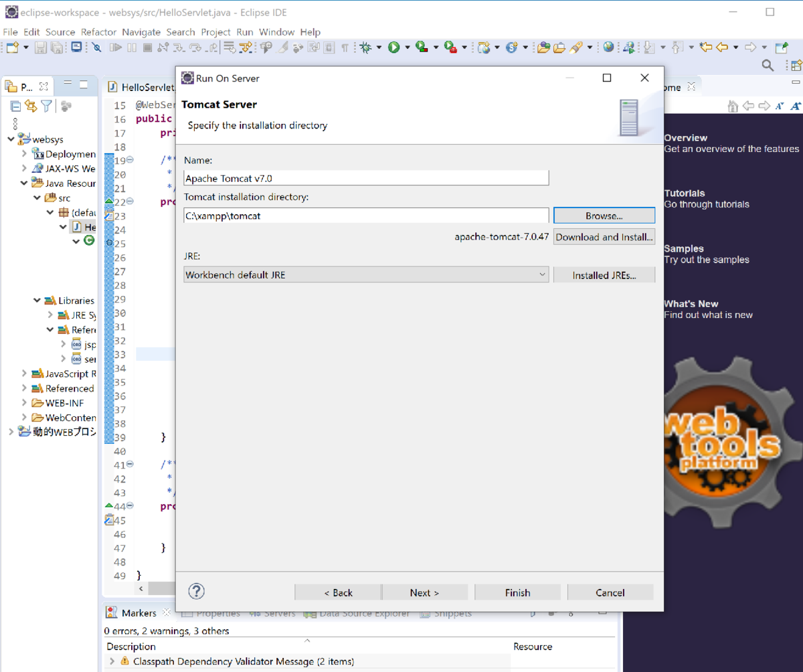The width and height of the screenshot is (803, 672).
Task: Toggle Link with Editor in Project Explorer
Action: pyautogui.click(x=31, y=106)
